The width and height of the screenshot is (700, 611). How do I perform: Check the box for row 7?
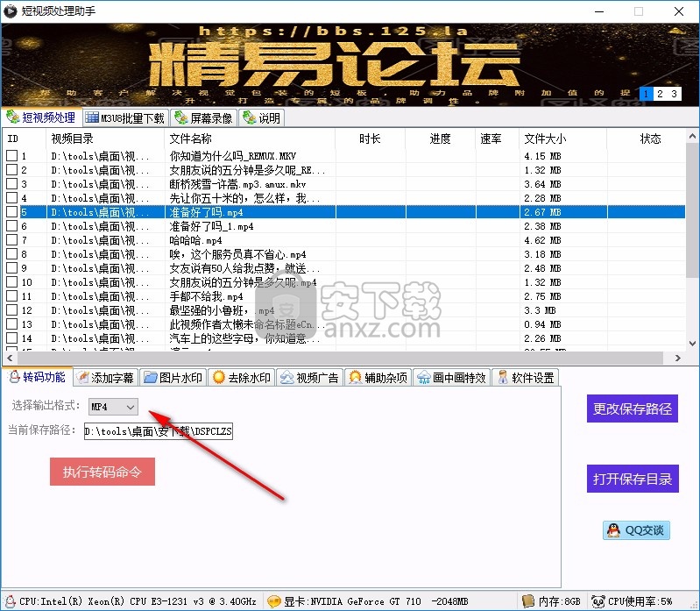pyautogui.click(x=12, y=240)
